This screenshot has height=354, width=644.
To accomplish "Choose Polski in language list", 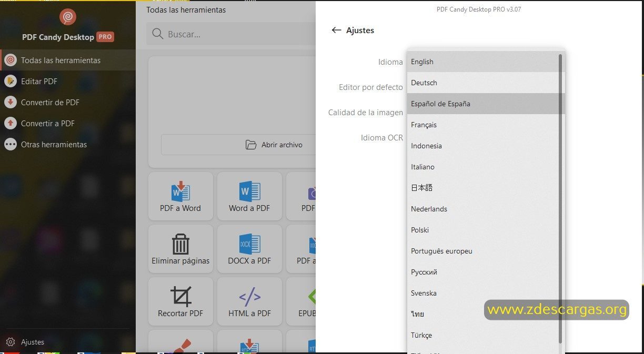I will (482, 230).
